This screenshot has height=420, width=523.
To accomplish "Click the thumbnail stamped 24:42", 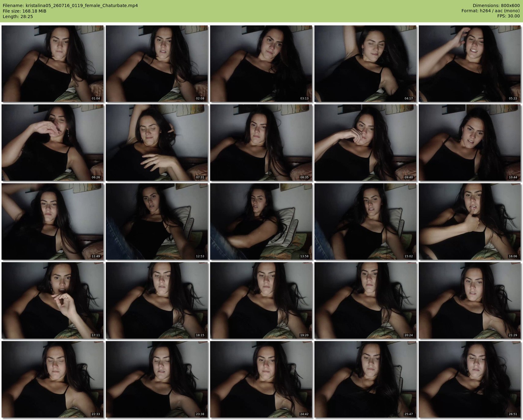I will pos(261,379).
